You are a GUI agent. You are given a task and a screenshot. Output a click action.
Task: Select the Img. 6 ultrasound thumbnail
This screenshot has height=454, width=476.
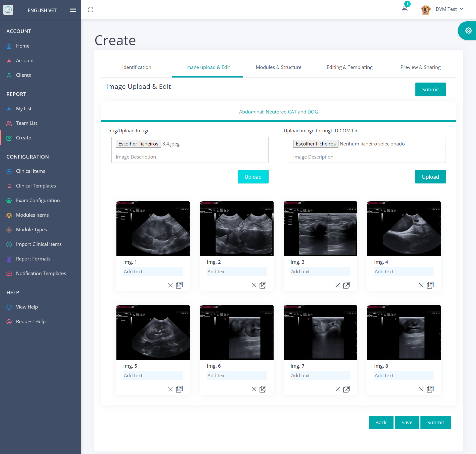tap(237, 332)
